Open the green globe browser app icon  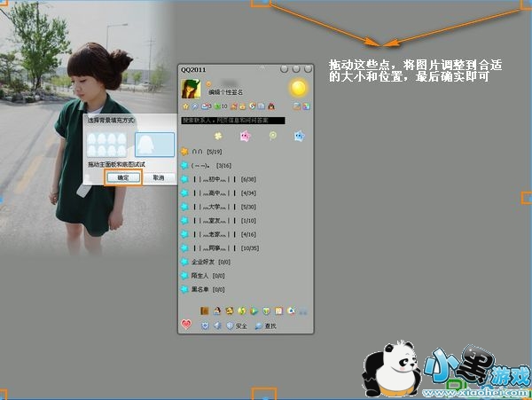click(x=241, y=310)
